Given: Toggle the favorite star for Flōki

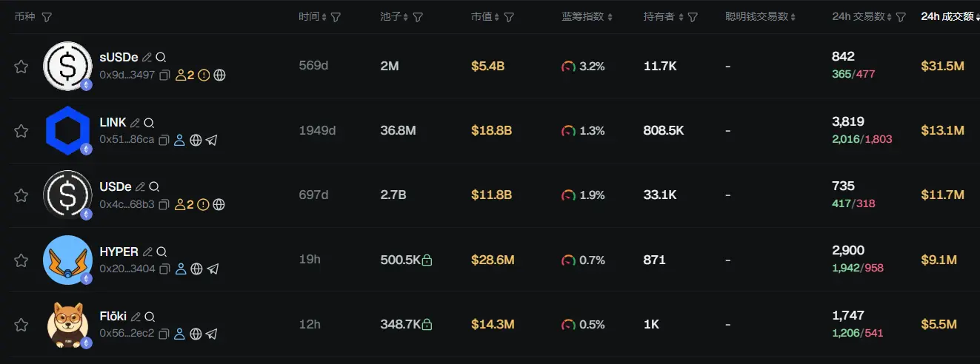Looking at the screenshot, I should coord(21,324).
